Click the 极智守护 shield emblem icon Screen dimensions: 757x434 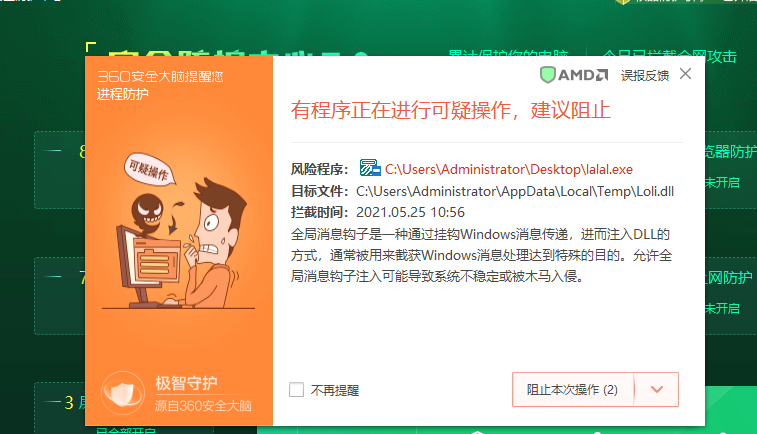(x=123, y=393)
